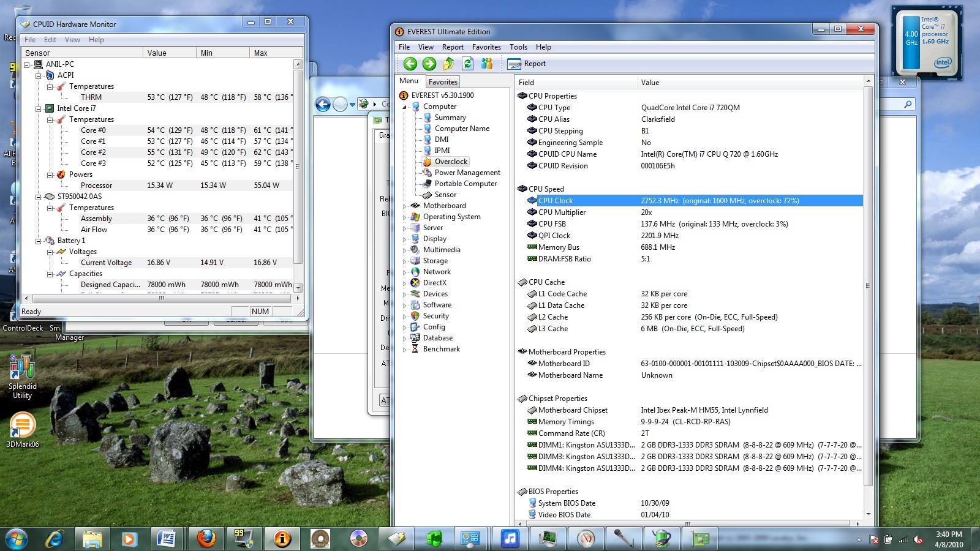This screenshot has height=551, width=980.
Task: Click the search magnifier in the background Explorer window
Action: coord(908,104)
